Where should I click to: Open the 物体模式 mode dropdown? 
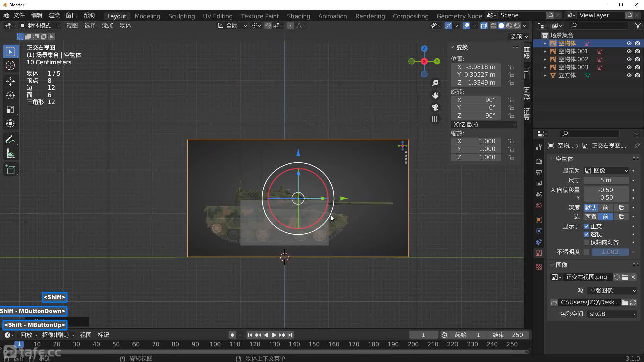[40, 26]
